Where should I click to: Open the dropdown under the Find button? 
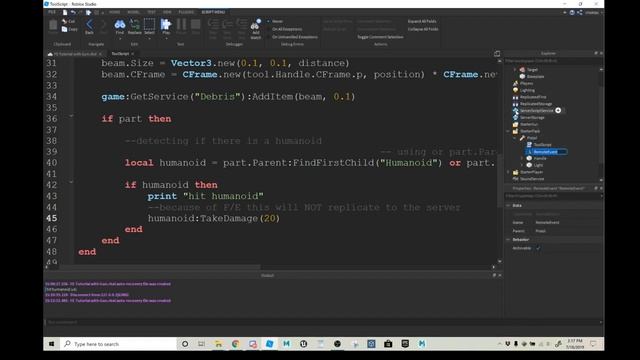[x=120, y=38]
